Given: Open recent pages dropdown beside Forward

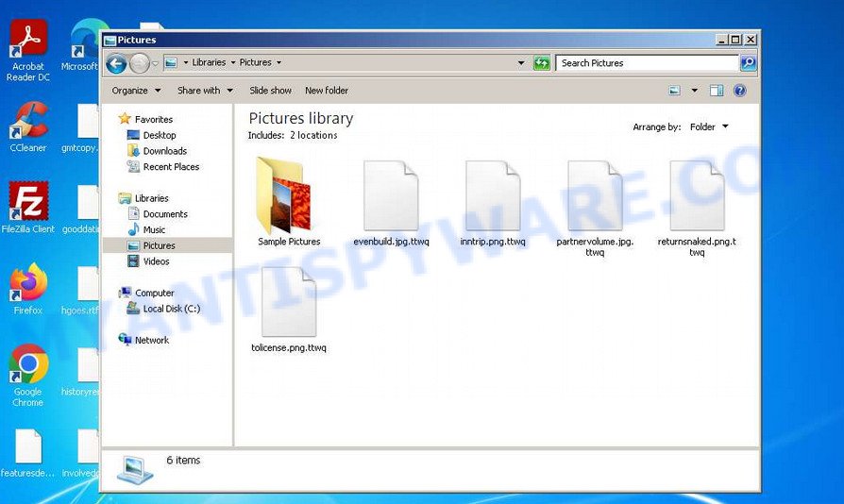Looking at the screenshot, I should pos(155,63).
